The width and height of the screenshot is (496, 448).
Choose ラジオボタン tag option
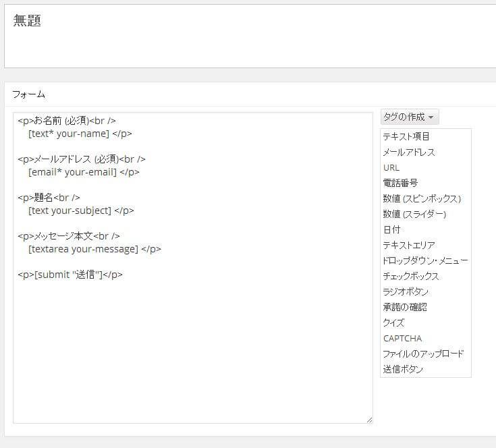[x=406, y=291]
